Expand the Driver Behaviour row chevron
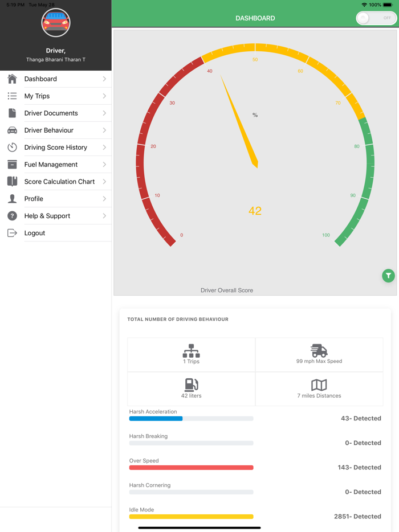Image resolution: width=399 pixels, height=532 pixels. coord(104,130)
